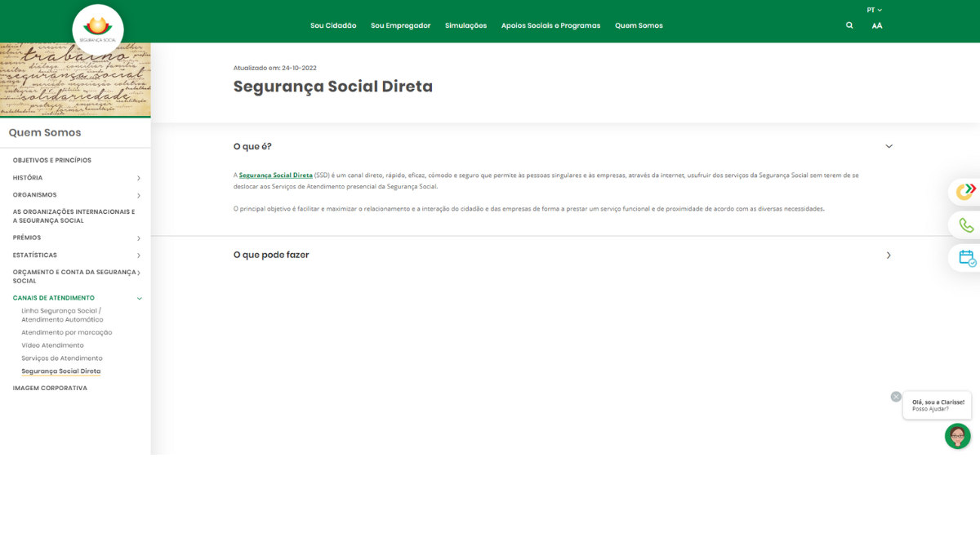Click the colorful arrow floating icon

pos(966,191)
